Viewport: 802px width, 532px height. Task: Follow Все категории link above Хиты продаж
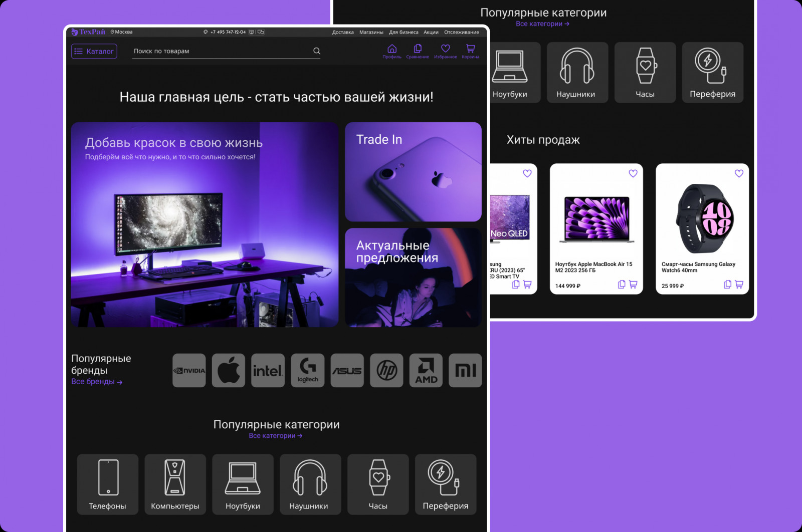click(x=543, y=24)
